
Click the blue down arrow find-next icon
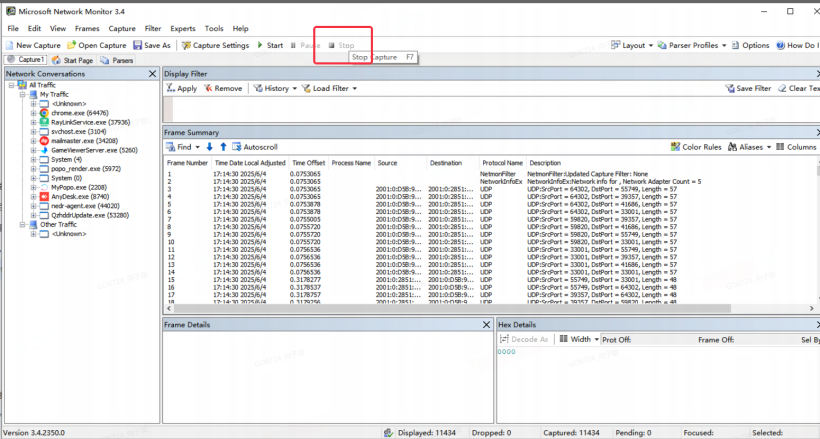[210, 147]
